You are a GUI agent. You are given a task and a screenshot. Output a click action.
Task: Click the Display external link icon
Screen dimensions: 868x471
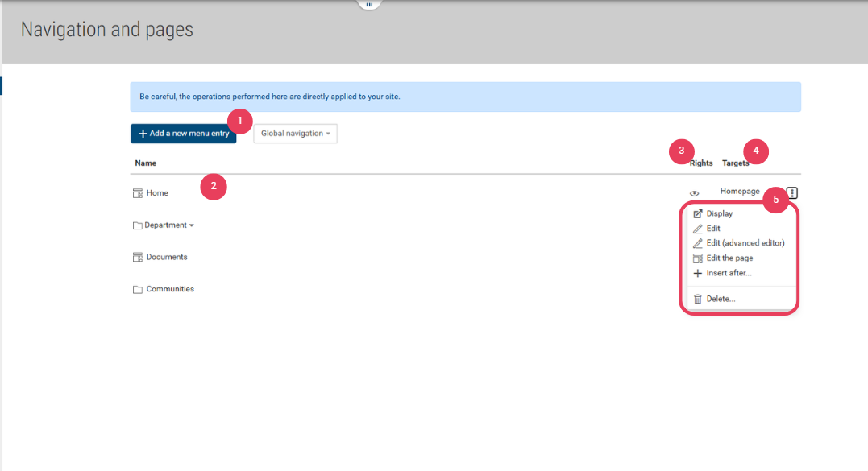698,214
